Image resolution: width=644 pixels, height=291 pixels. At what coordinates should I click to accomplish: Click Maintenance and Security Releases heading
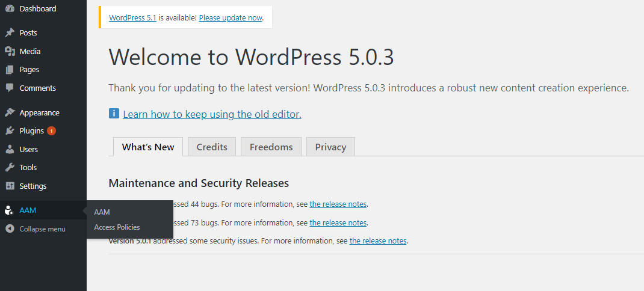(x=199, y=183)
